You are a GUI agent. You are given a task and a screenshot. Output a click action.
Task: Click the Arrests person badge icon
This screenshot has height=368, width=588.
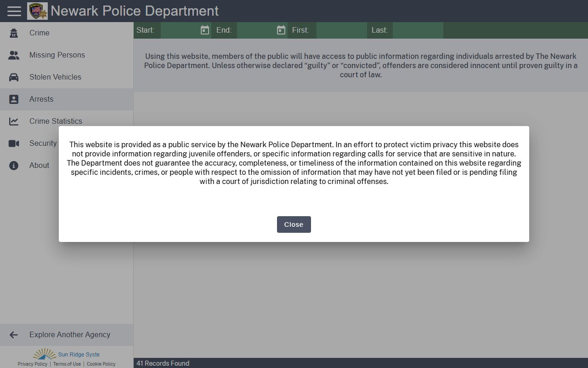(14, 99)
